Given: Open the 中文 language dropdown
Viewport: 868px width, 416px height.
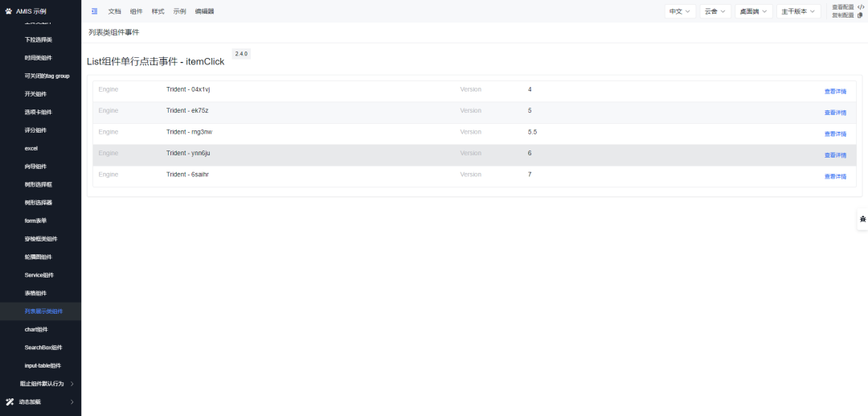Looking at the screenshot, I should pyautogui.click(x=680, y=11).
